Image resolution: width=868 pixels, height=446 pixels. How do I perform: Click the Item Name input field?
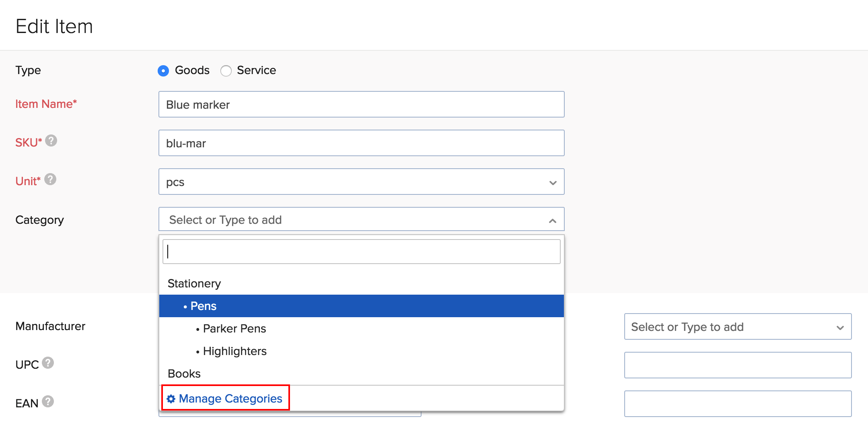360,104
